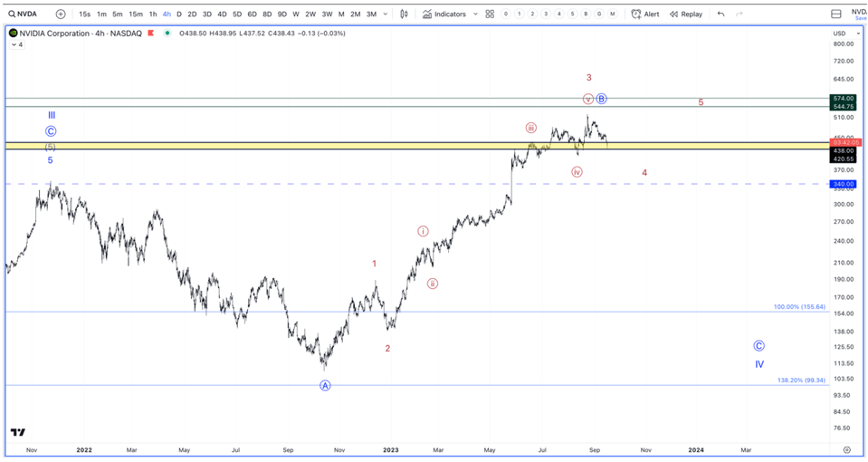Viewport: 868px width, 462px height.
Task: Click the circled G quick button
Action: point(599,14)
